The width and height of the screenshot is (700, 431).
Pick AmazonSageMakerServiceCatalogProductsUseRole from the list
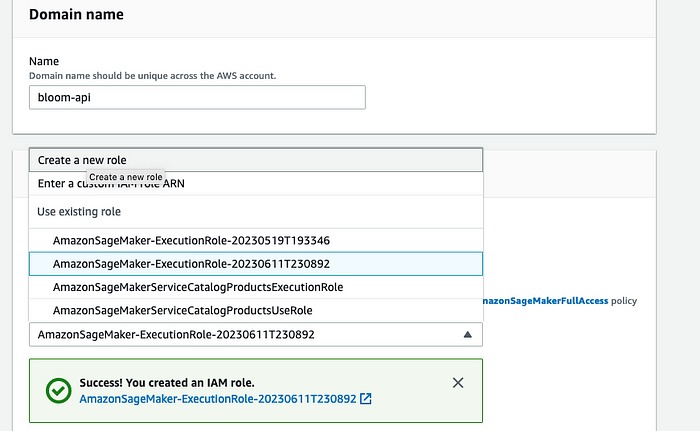click(182, 311)
